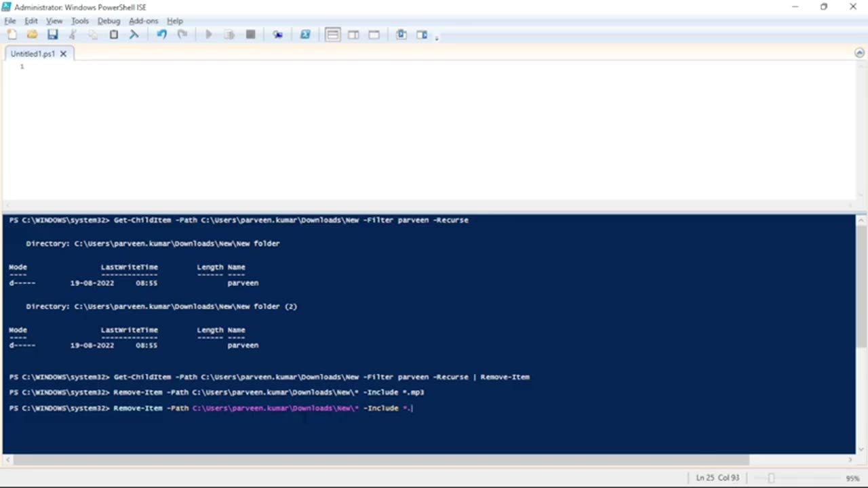Image resolution: width=868 pixels, height=488 pixels.
Task: Show script pane on the right icon
Action: click(353, 35)
